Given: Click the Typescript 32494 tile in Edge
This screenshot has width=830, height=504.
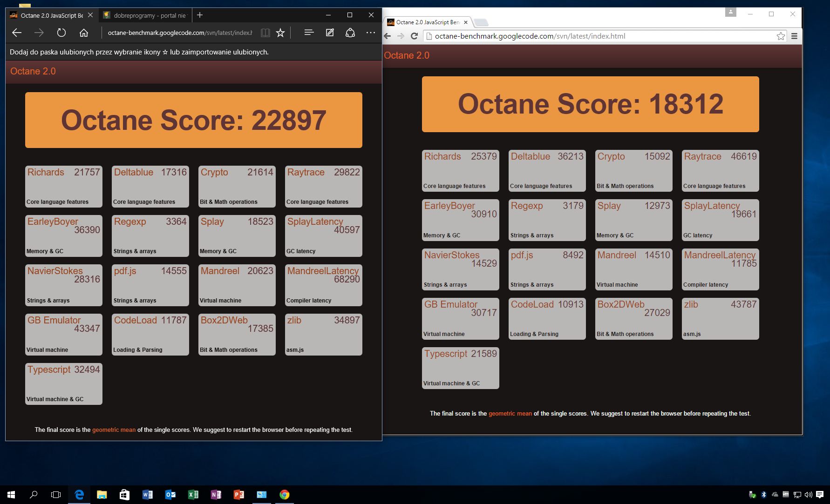Looking at the screenshot, I should (64, 384).
